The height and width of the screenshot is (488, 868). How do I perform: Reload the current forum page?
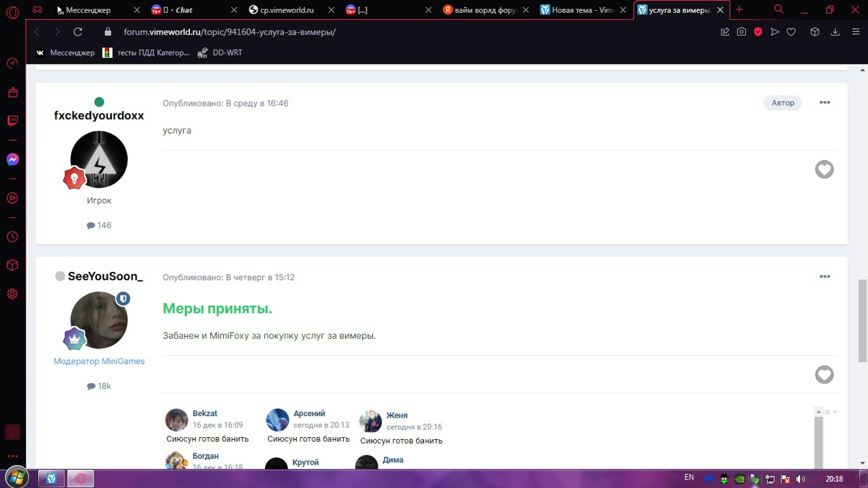click(x=78, y=32)
